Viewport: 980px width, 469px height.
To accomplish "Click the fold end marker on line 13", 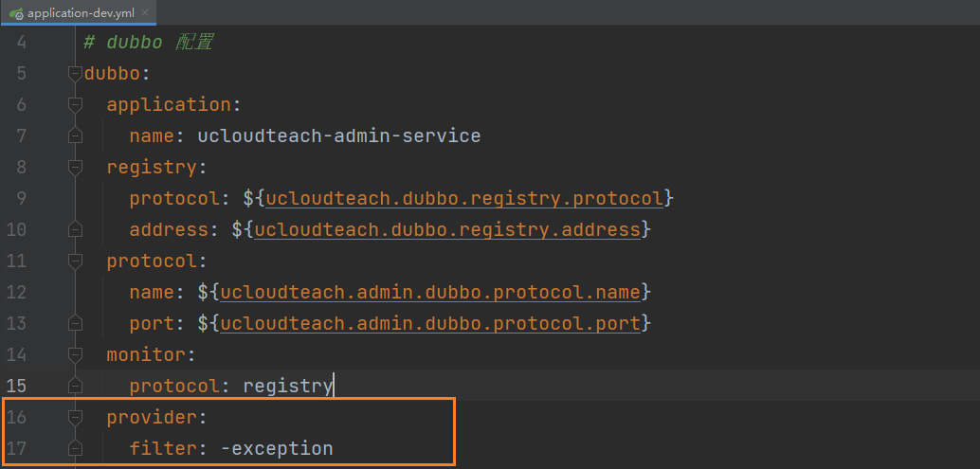I will coord(75,323).
